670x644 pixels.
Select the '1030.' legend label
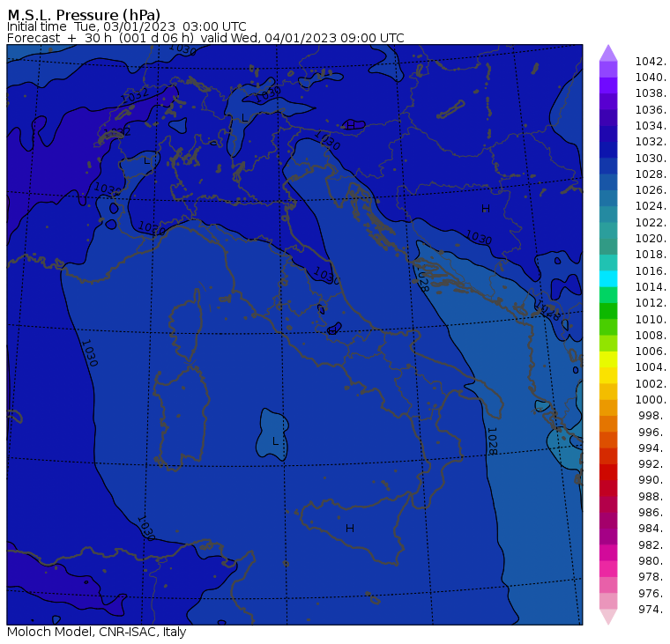(x=651, y=158)
